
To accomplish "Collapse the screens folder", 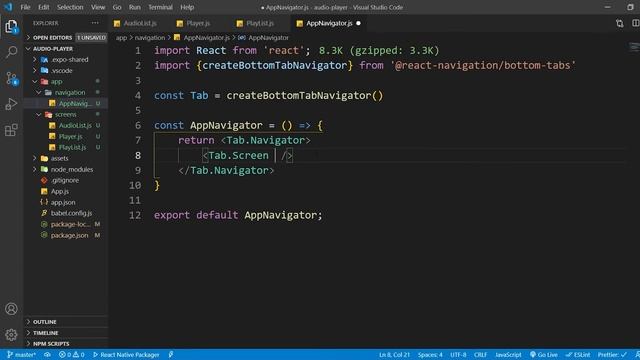I will [x=65, y=115].
